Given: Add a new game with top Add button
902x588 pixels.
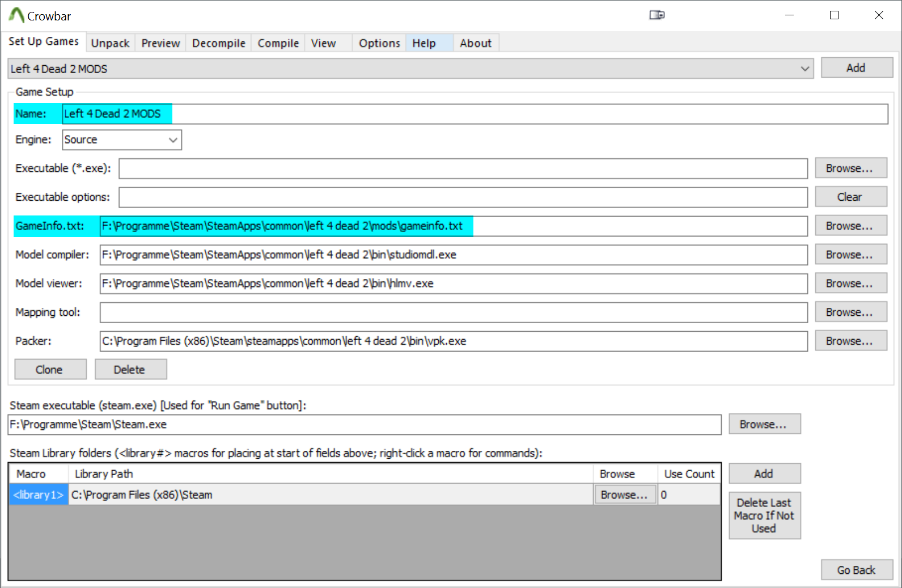Looking at the screenshot, I should point(857,68).
